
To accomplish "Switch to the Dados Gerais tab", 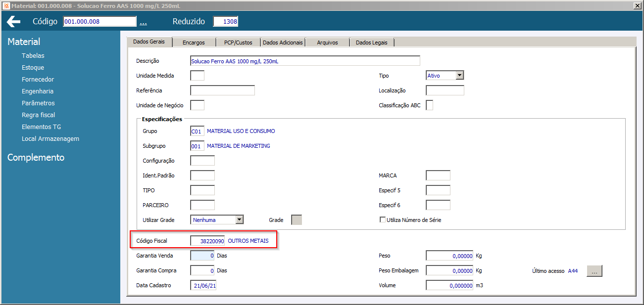I will [x=149, y=42].
